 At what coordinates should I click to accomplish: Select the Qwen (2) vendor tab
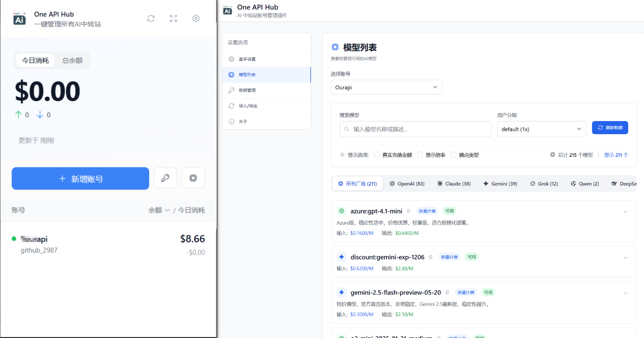pos(585,184)
